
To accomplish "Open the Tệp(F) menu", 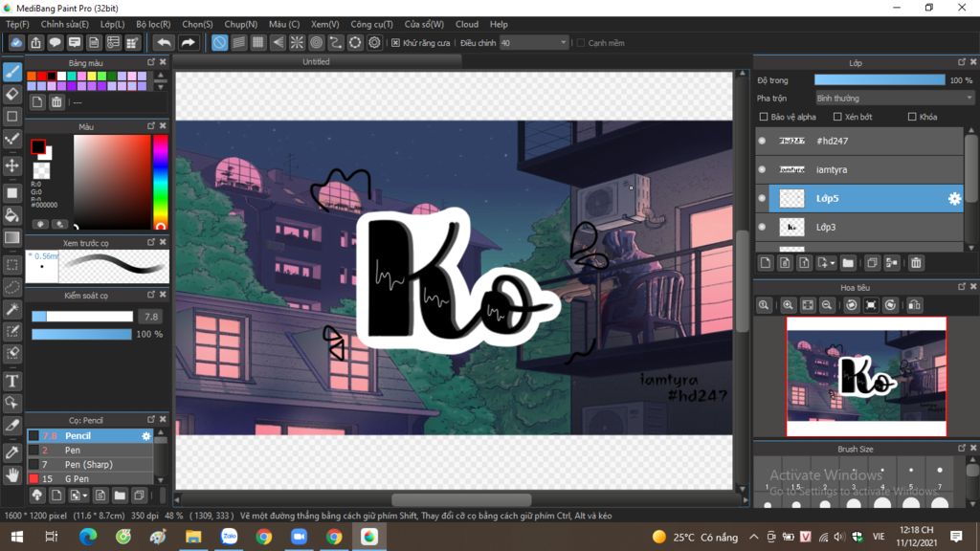I will pos(17,24).
